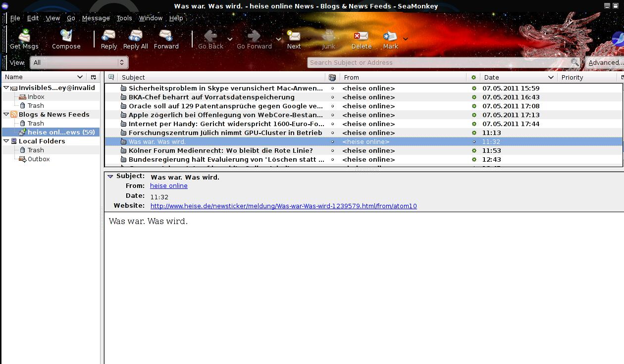Open the heise.de Website link

[x=284, y=206]
